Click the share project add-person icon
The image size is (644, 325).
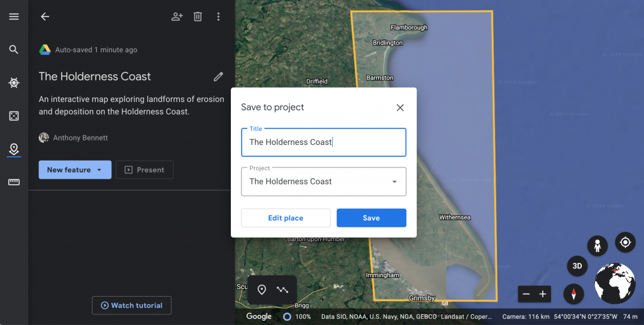177,16
